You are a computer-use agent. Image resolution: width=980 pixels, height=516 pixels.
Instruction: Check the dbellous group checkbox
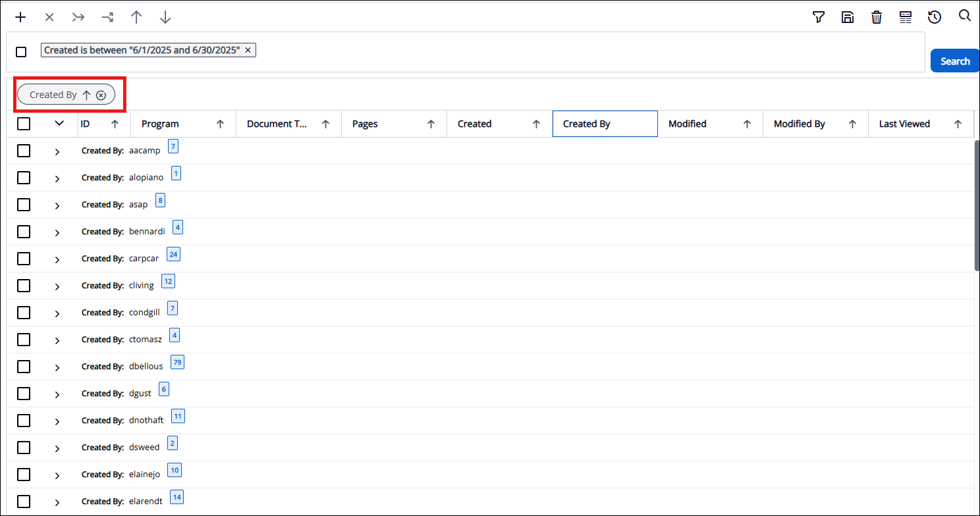click(x=24, y=367)
